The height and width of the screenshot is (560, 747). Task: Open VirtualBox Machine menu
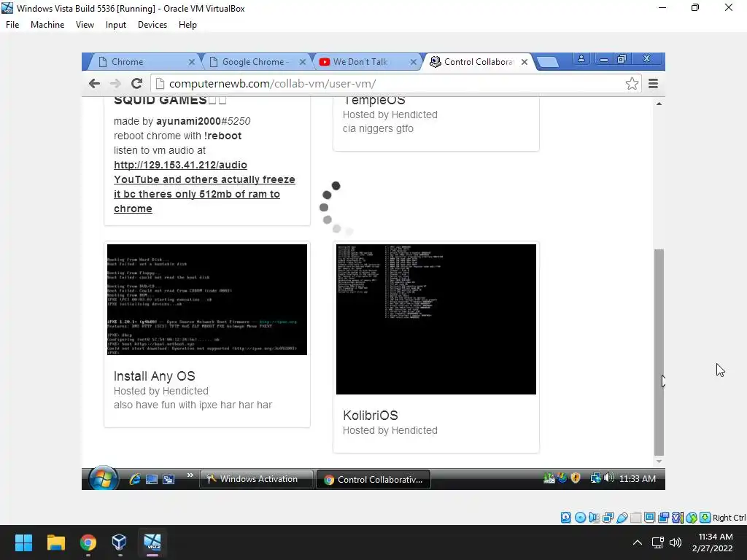47,25
